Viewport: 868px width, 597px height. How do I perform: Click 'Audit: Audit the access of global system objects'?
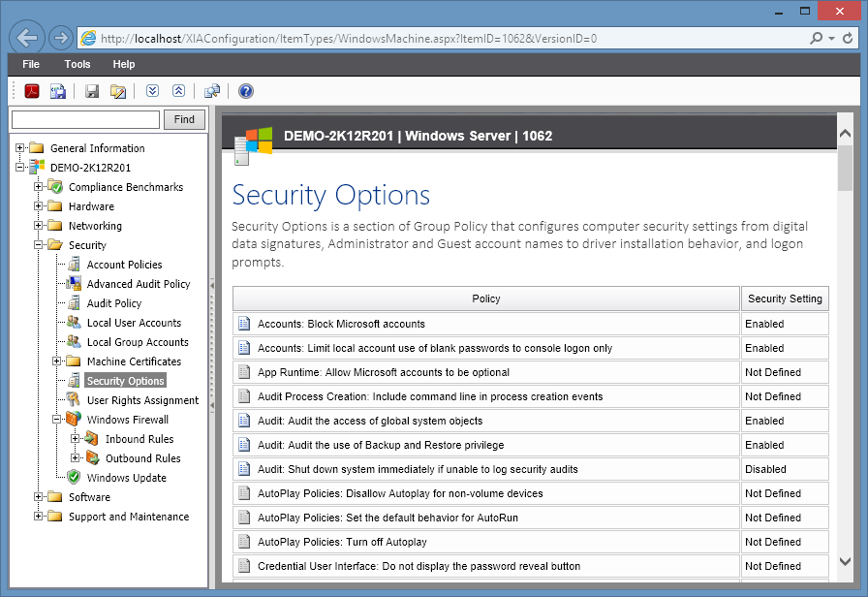click(x=370, y=421)
